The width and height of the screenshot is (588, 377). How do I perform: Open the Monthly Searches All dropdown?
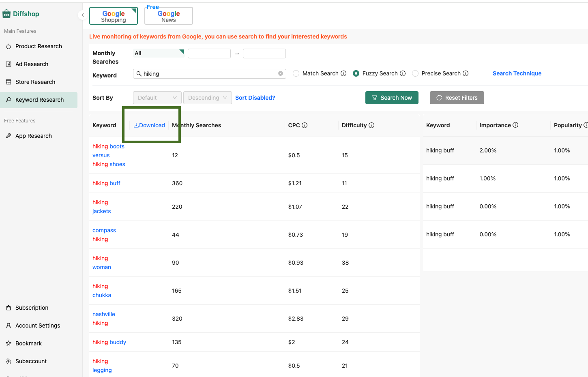(158, 53)
